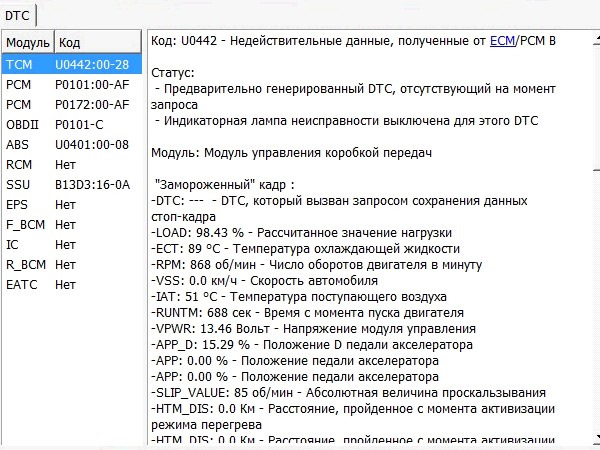Select the EPS module row
This screenshot has height=450, width=600.
tap(72, 205)
